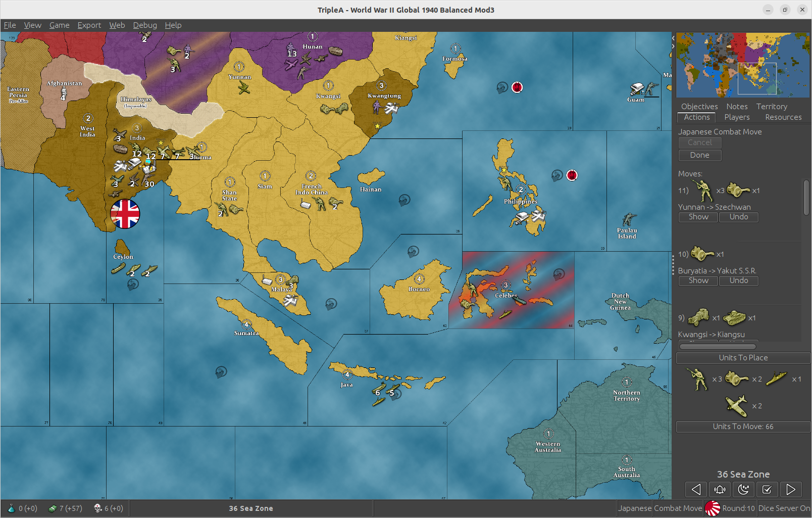Click the world minimap thumbnail
The height and width of the screenshot is (518, 812).
coord(743,65)
